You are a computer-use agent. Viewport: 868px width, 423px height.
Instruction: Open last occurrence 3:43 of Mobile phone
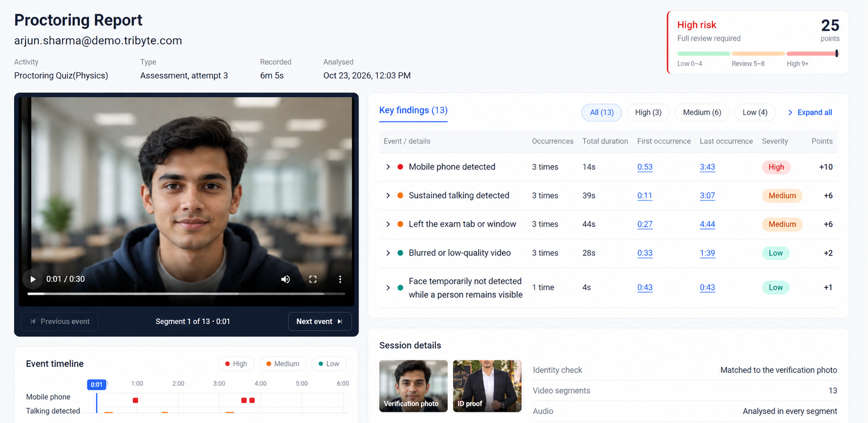point(707,167)
